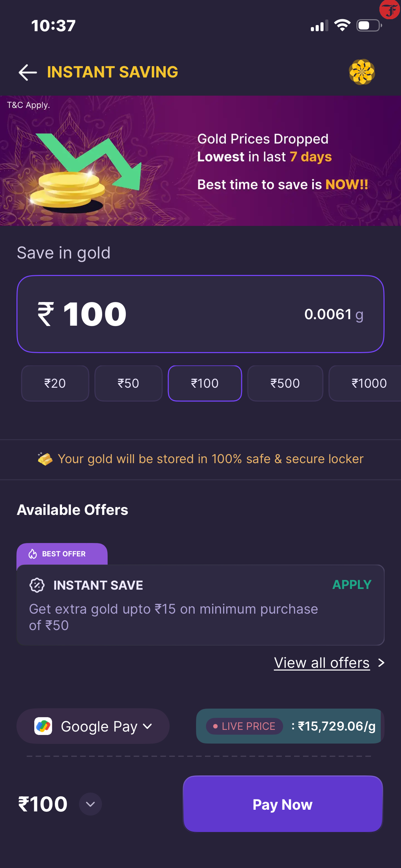
Task: Tap the red floating F icon
Action: (390, 9)
